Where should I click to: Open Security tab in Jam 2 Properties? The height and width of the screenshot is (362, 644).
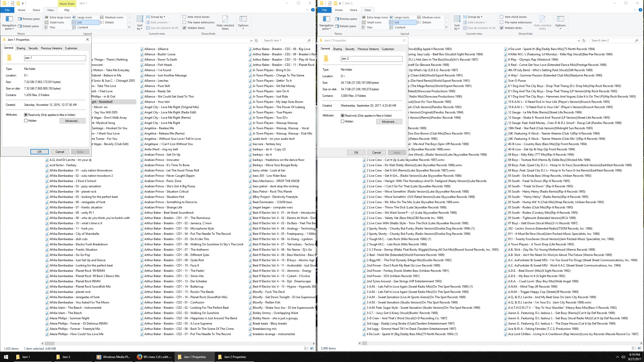coord(350,49)
